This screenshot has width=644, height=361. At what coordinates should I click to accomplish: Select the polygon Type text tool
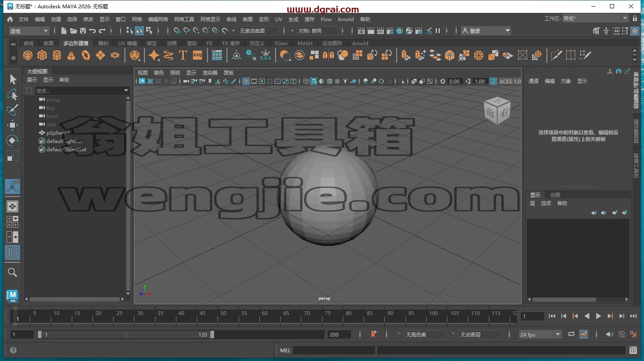point(183,55)
